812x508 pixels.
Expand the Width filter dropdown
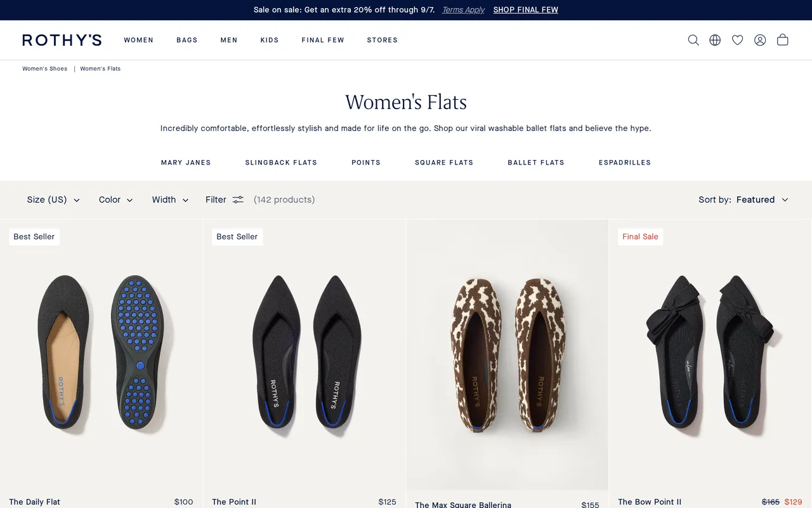[170, 199]
